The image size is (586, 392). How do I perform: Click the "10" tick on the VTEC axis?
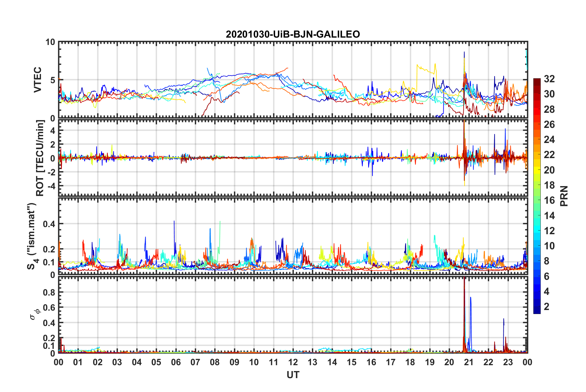[50, 42]
